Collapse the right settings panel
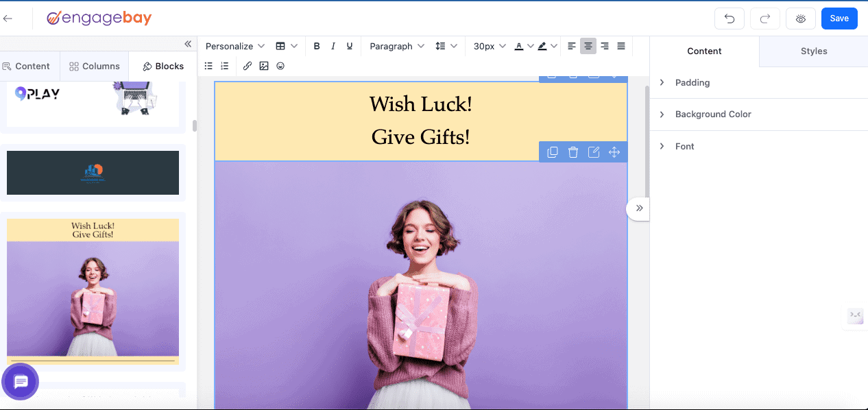 click(x=638, y=208)
